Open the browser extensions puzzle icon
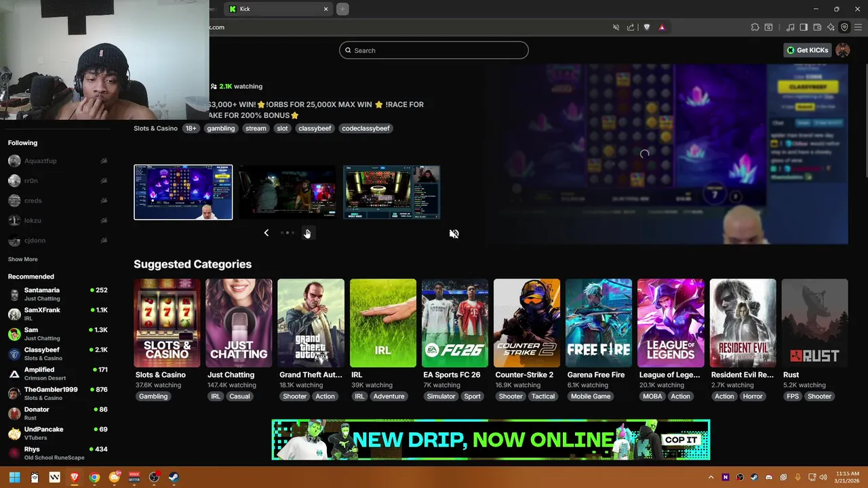 755,27
